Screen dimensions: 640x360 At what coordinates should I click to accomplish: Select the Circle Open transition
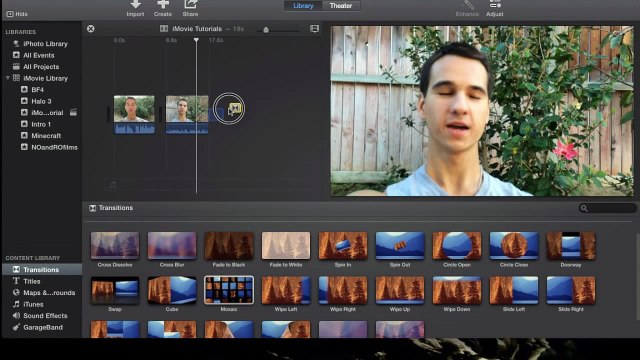click(457, 246)
